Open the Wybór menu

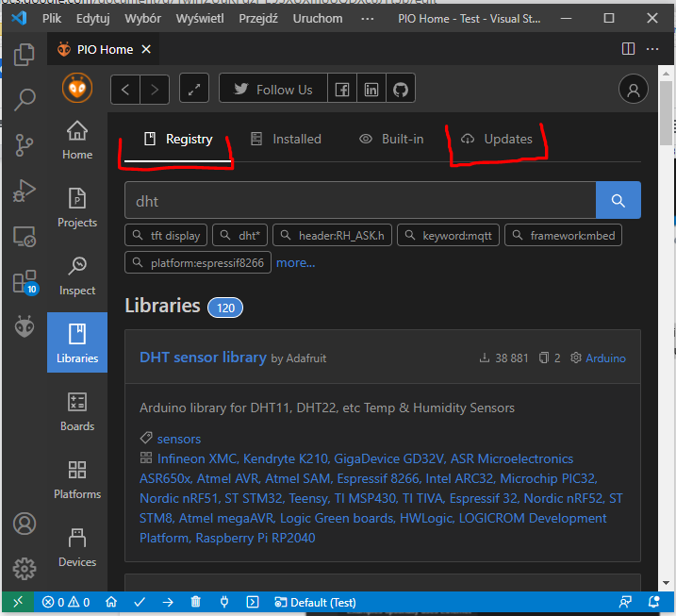click(x=142, y=19)
